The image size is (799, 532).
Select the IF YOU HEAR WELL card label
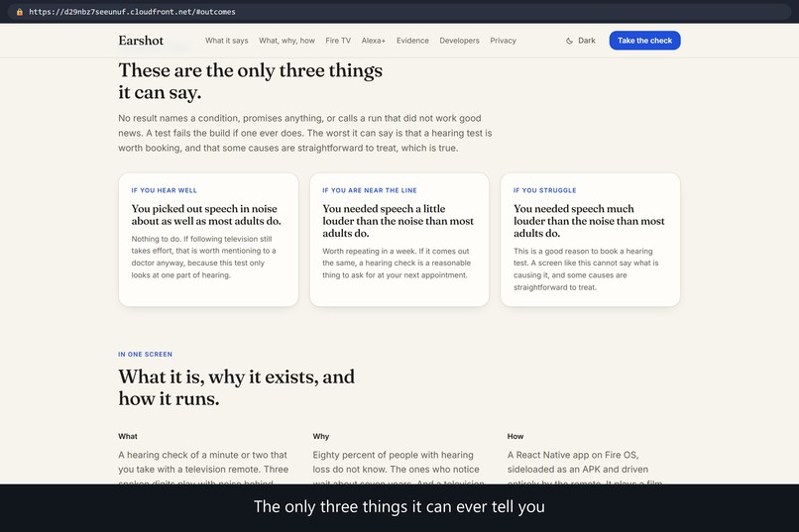[x=165, y=190]
